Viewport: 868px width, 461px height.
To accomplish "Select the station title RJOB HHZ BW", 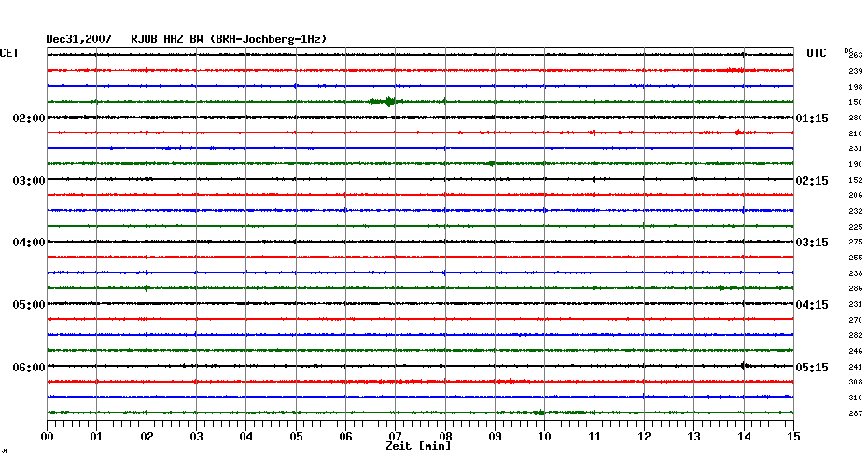I will tap(167, 39).
